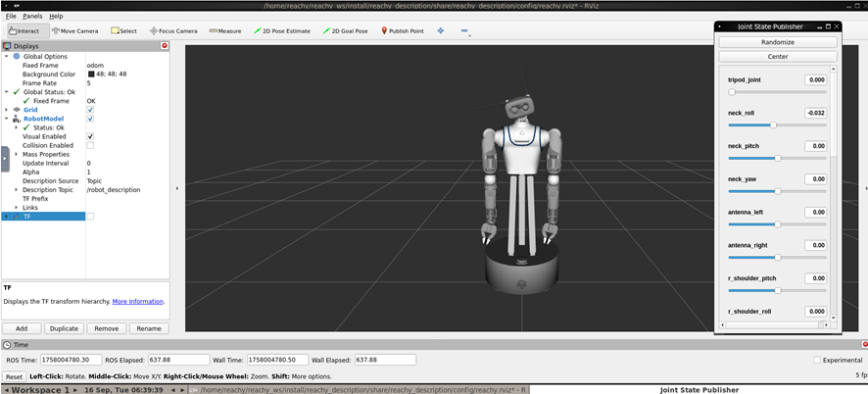This screenshot has height=394, width=868.
Task: Open the File menu
Action: pyautogui.click(x=11, y=17)
